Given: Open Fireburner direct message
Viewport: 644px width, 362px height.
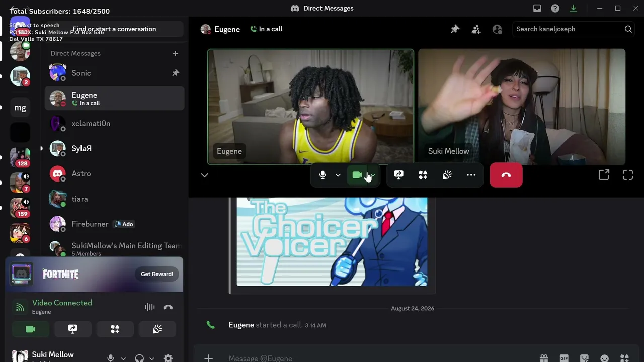Looking at the screenshot, I should 115,224.
